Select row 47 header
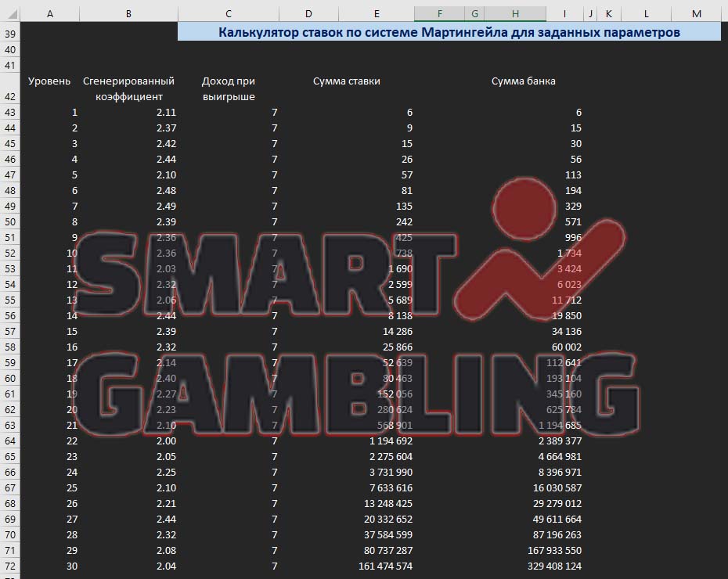Screen dimensions: 728x579 [10, 175]
